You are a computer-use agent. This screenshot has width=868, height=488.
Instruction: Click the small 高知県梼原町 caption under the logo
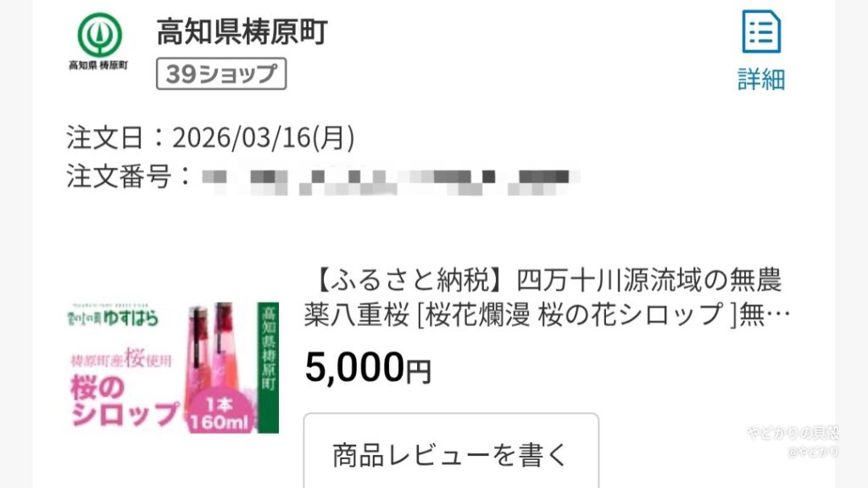pyautogui.click(x=98, y=65)
